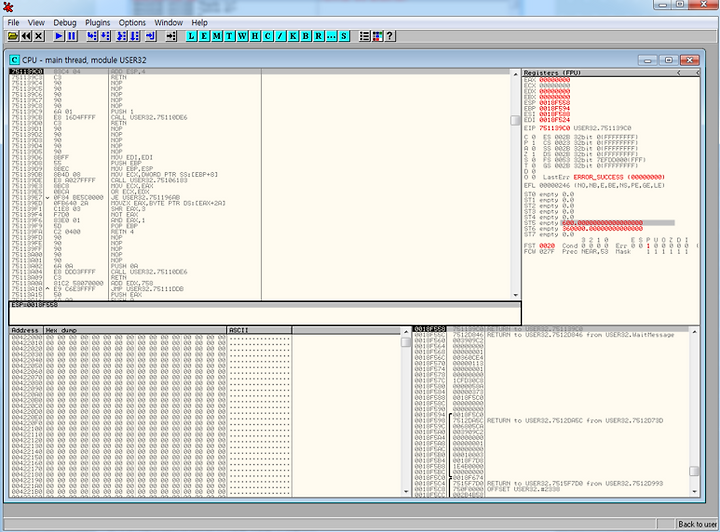Open the Plugins menu

97,22
